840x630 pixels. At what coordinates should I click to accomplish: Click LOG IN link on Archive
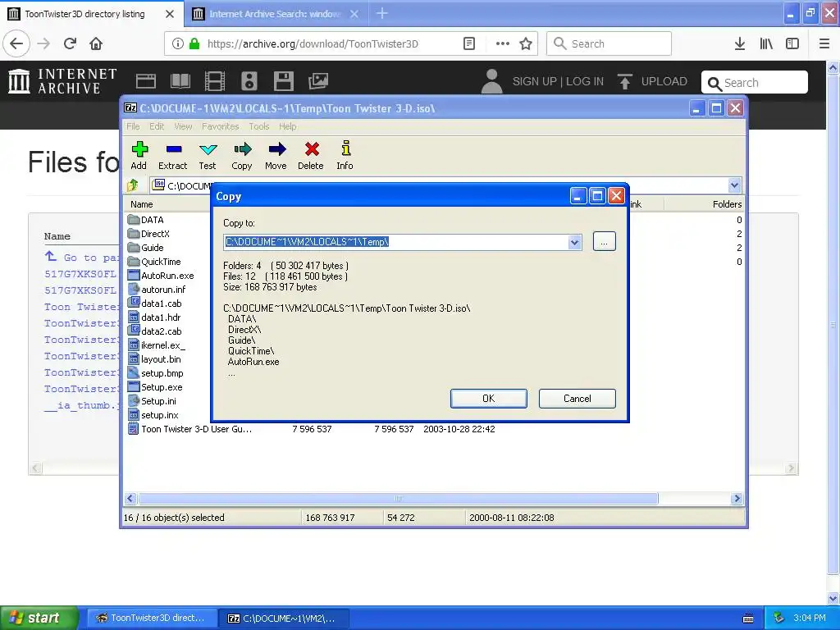584,81
